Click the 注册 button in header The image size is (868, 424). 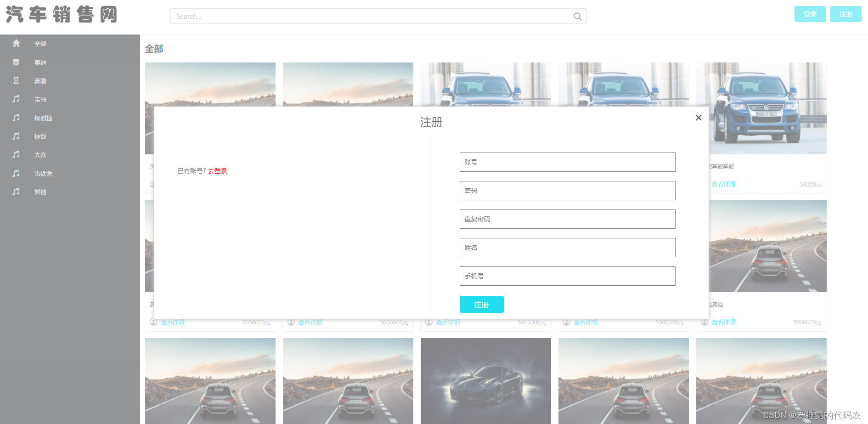pos(845,14)
